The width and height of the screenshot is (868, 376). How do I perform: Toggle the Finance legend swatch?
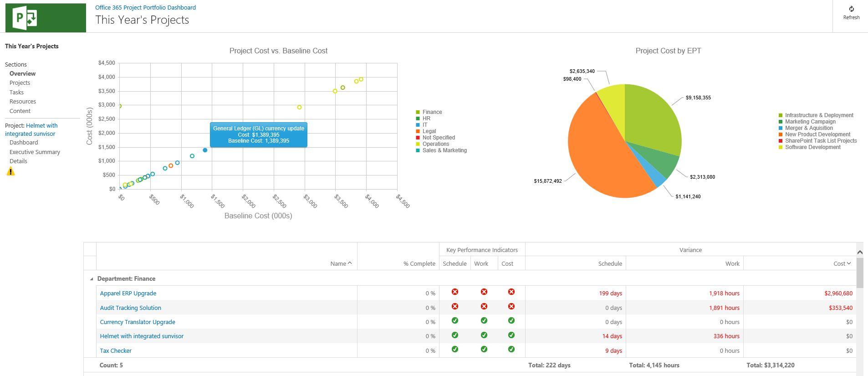[x=418, y=112]
